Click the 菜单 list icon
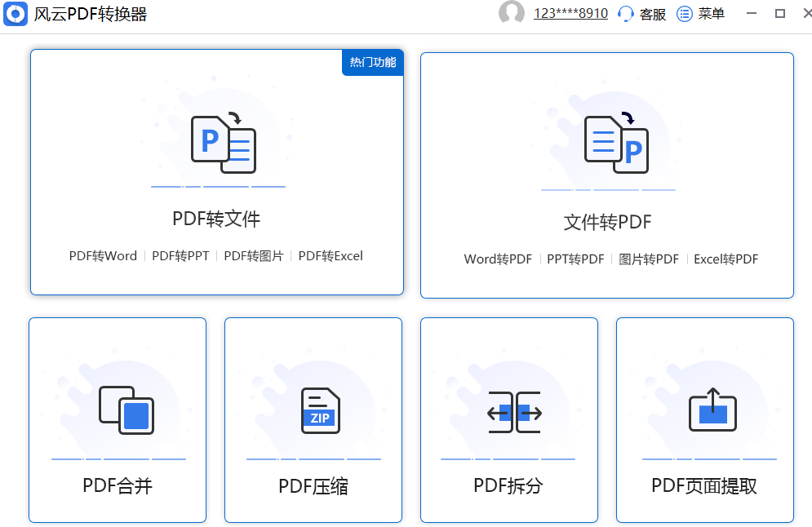Viewport: 812px width, 527px height. [x=685, y=14]
